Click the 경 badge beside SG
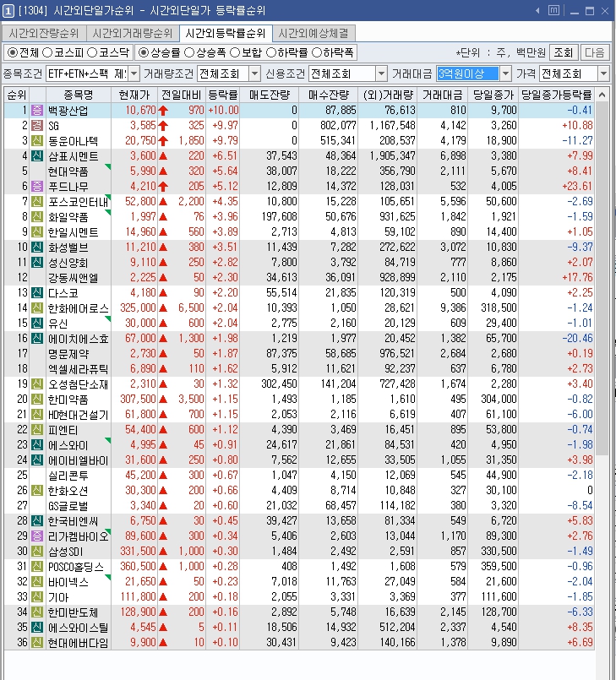 [36, 126]
